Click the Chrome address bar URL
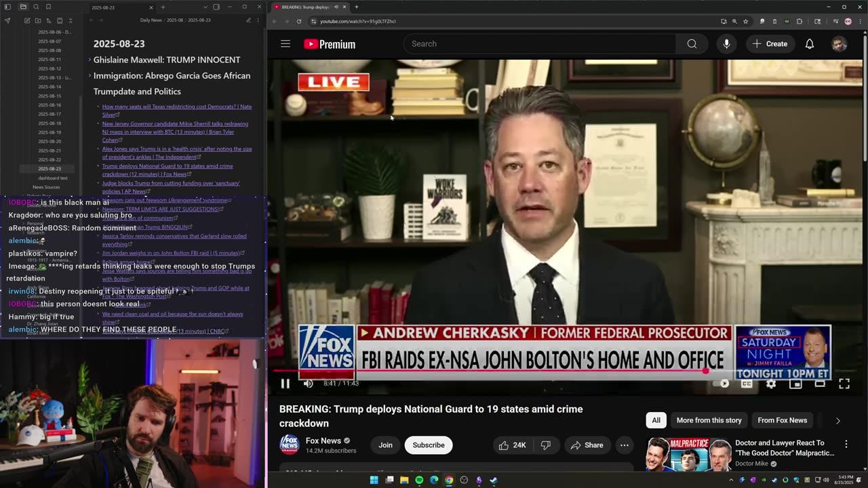Viewport: 868px width, 488px height. coord(358,21)
